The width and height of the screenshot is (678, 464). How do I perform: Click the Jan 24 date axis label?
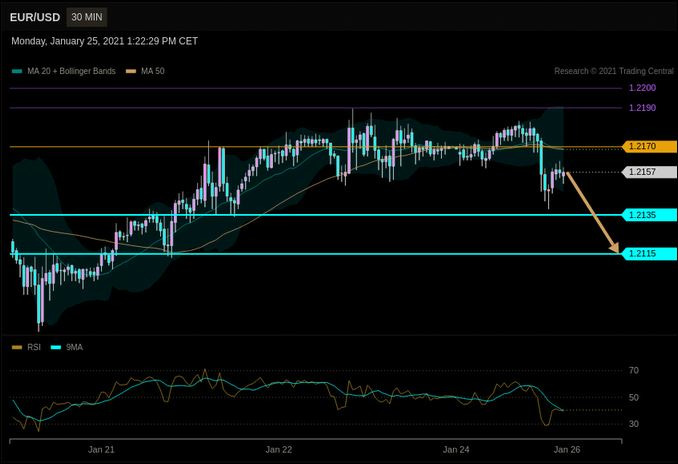pyautogui.click(x=456, y=450)
